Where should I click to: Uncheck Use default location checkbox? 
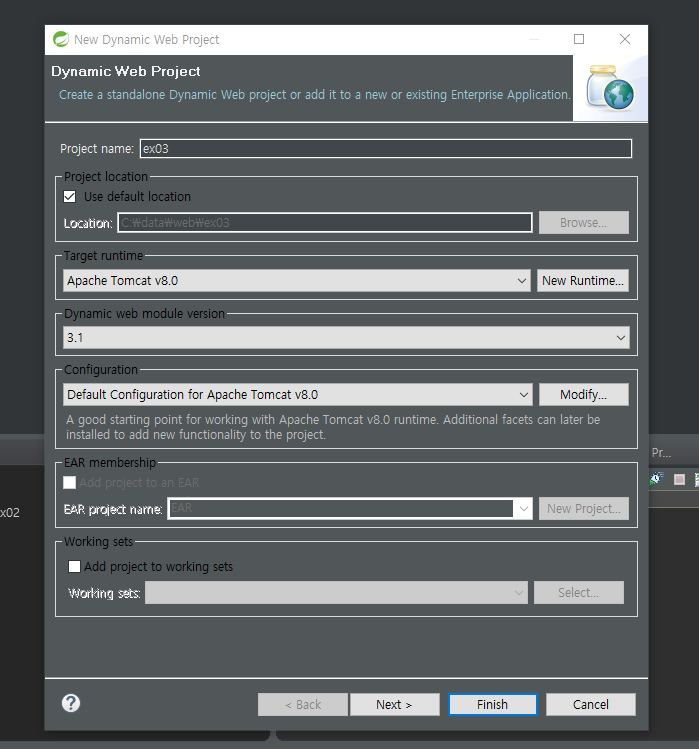tap(70, 197)
